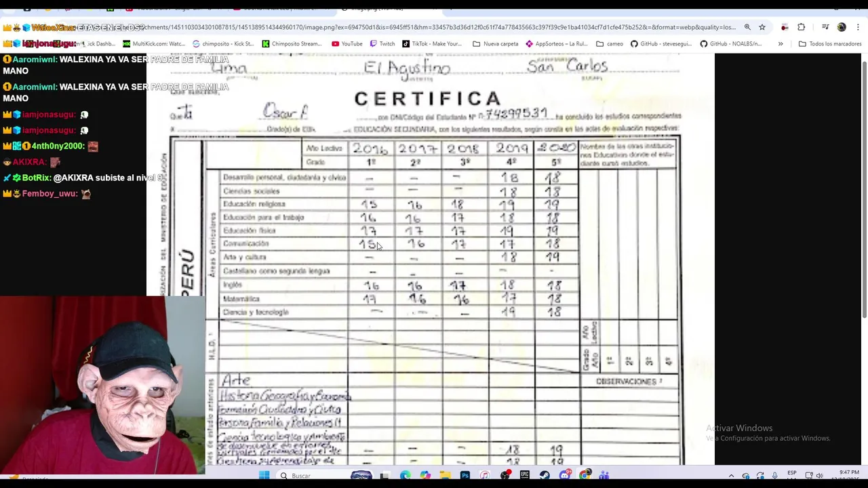
Task: Click the 'OBSERVACIONES' label in the document
Action: 629,382
